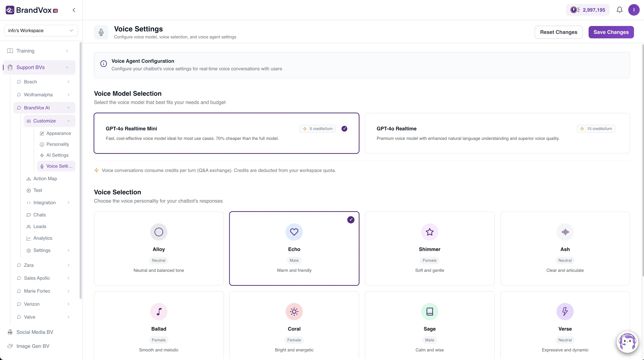Click the Save Changes button
Viewport: 644px width, 360px height.
[611, 32]
